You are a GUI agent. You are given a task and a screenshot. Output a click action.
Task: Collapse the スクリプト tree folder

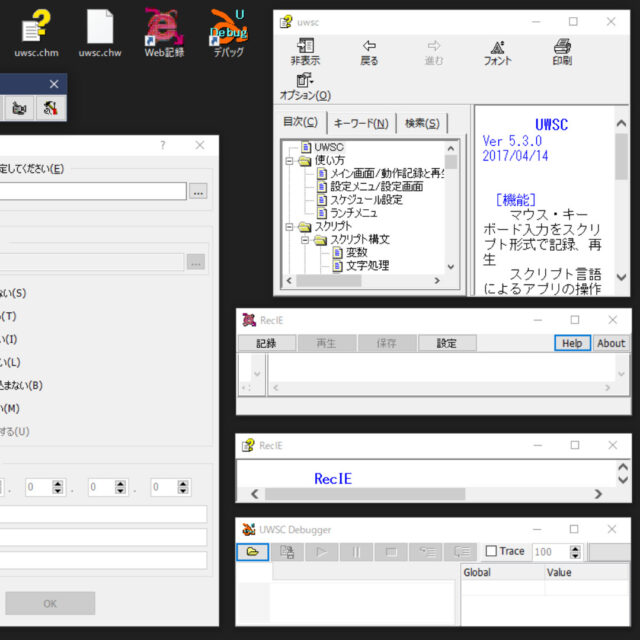tap(289, 227)
